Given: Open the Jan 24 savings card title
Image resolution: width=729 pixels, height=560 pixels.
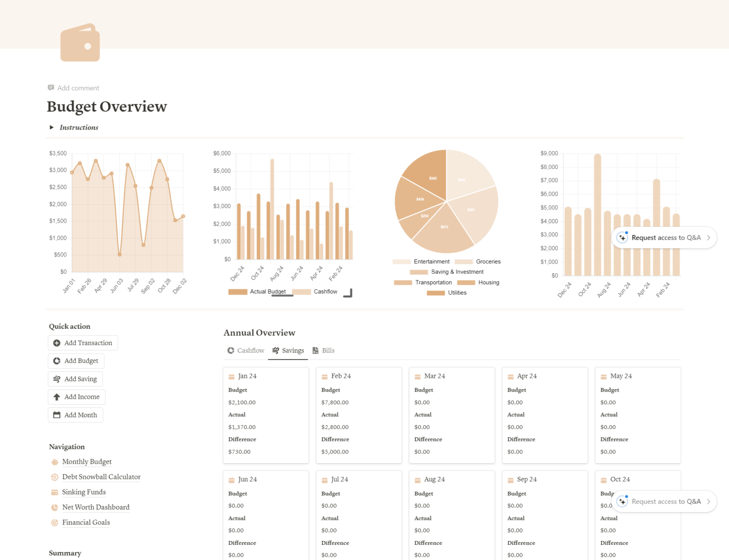Looking at the screenshot, I should [x=247, y=376].
